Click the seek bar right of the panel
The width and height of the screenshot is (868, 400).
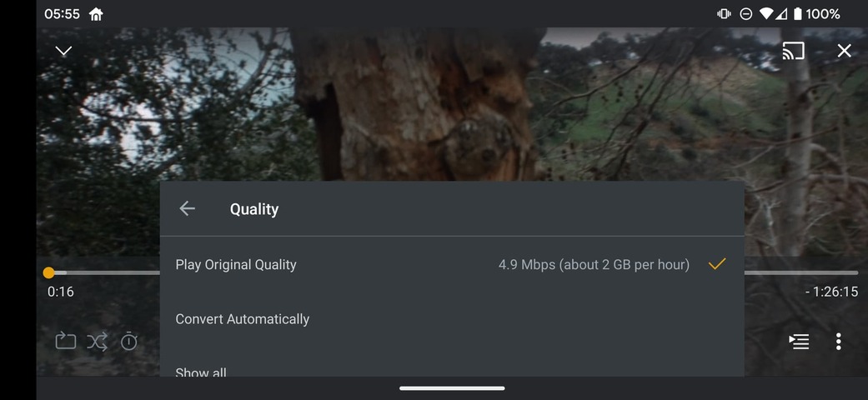point(801,272)
